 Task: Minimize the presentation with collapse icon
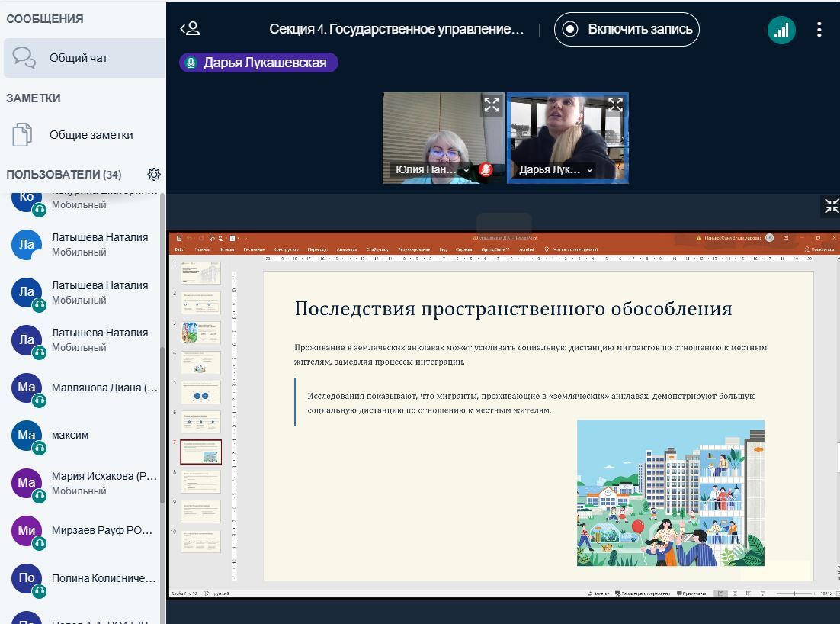pyautogui.click(x=832, y=205)
